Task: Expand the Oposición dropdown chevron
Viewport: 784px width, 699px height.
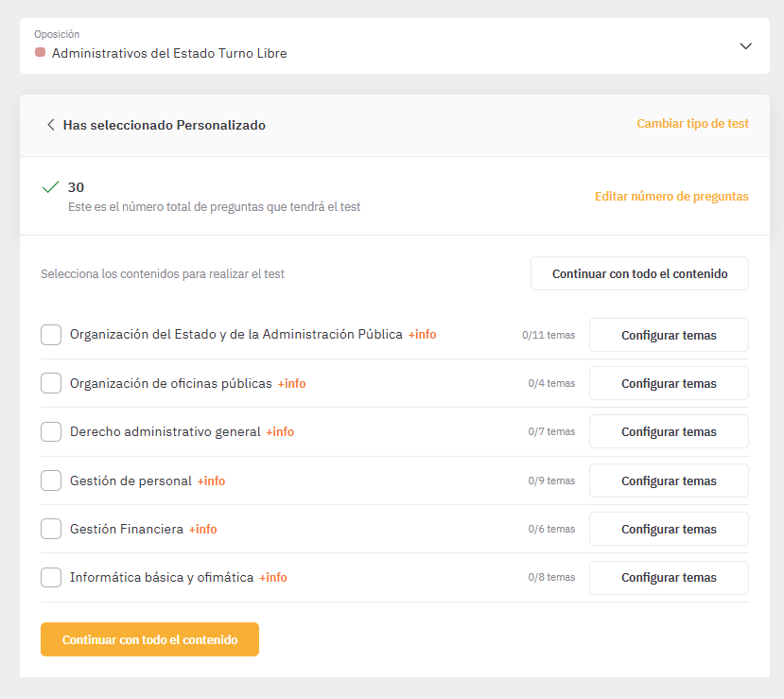Action: (745, 46)
